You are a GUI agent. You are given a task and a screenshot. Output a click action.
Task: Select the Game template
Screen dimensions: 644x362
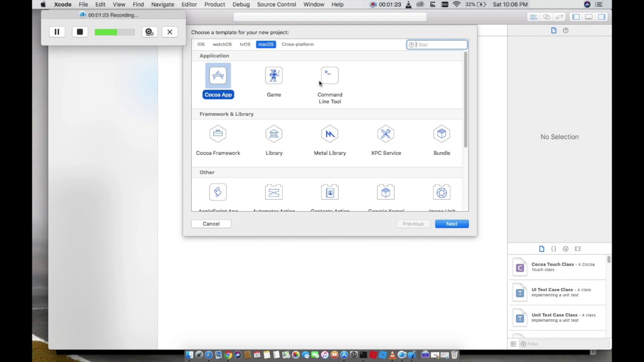tap(274, 81)
